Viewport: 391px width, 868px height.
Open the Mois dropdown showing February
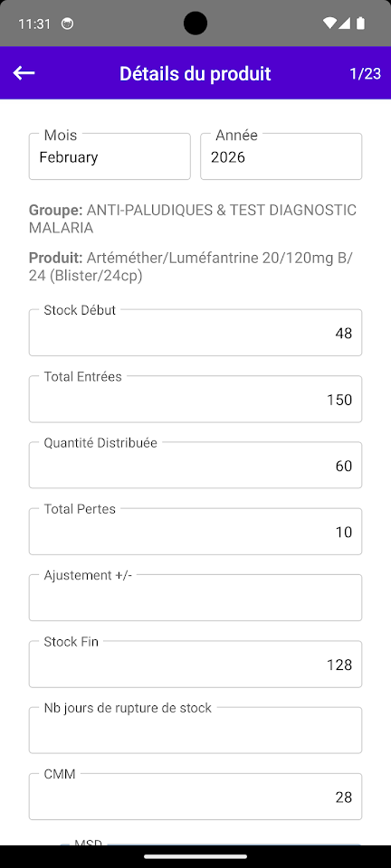[110, 156]
